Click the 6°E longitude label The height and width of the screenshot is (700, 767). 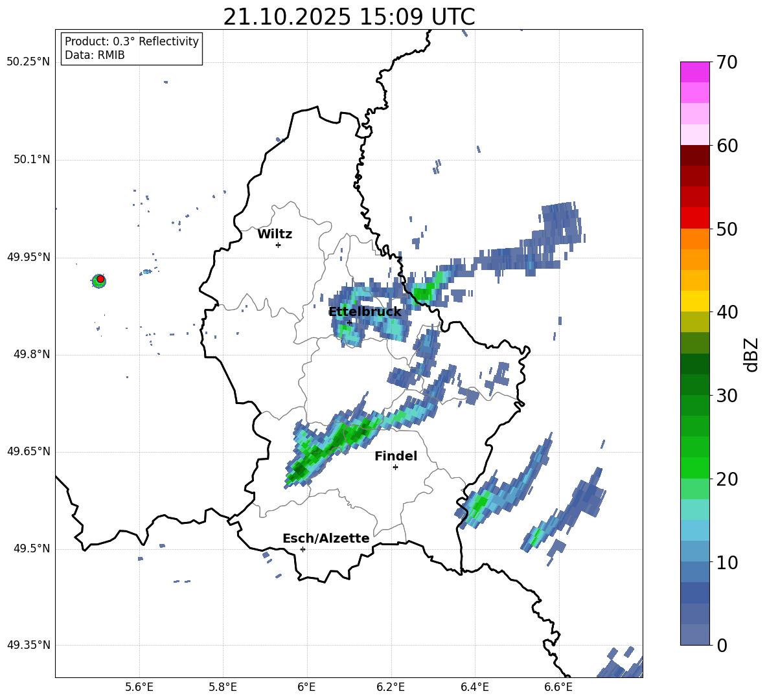point(306,687)
